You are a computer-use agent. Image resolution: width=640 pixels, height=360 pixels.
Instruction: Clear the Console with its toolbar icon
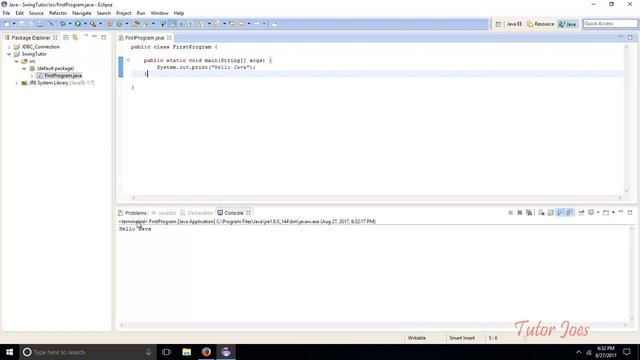click(x=541, y=213)
